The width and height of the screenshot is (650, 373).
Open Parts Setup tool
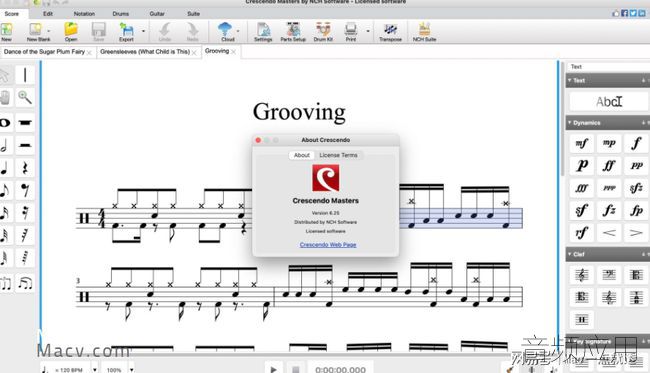click(x=293, y=32)
